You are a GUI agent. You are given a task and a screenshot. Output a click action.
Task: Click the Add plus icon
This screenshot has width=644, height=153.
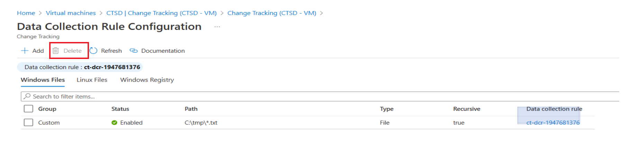point(25,51)
